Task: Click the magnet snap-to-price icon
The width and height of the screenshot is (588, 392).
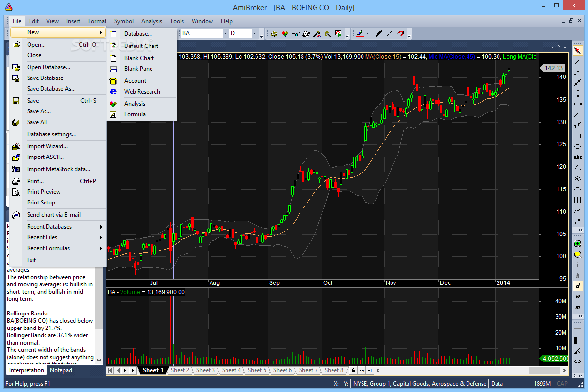Action: pos(400,33)
